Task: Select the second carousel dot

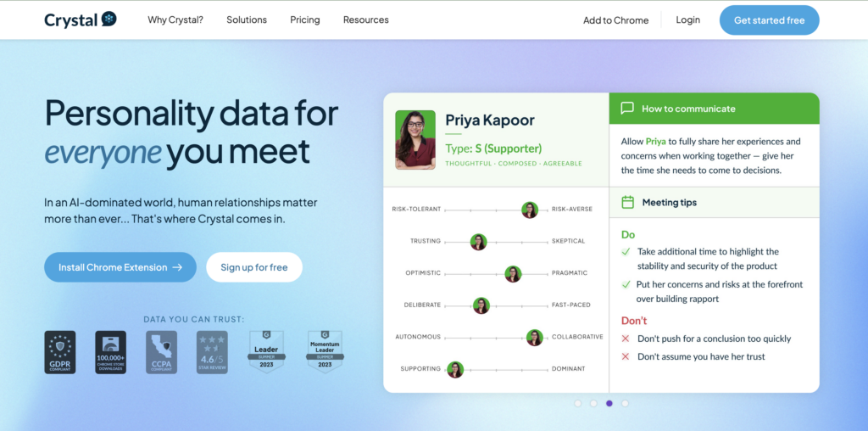Action: coord(593,404)
